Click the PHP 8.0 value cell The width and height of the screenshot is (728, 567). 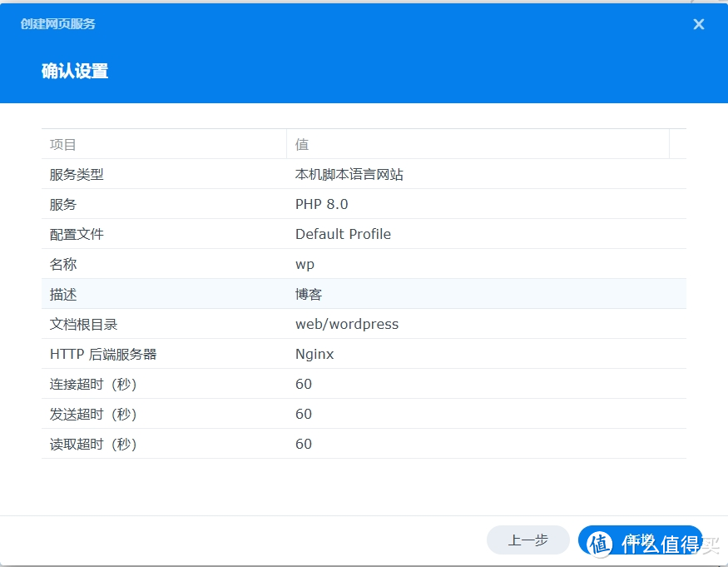[x=322, y=204]
